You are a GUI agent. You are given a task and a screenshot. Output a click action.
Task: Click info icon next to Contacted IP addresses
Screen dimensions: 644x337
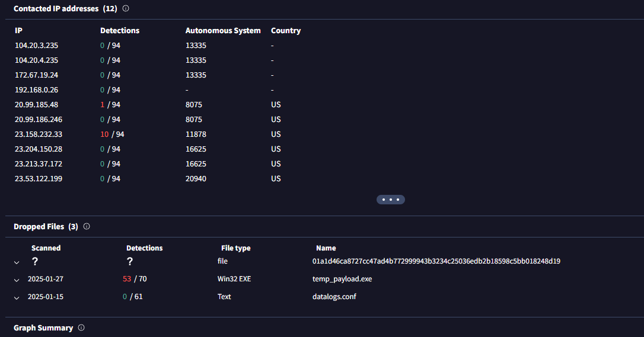126,8
